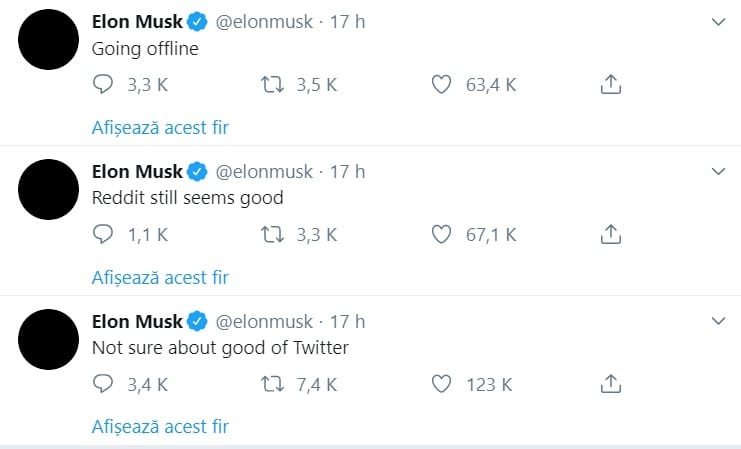Share the 'Going offline' tweet

[x=611, y=85]
